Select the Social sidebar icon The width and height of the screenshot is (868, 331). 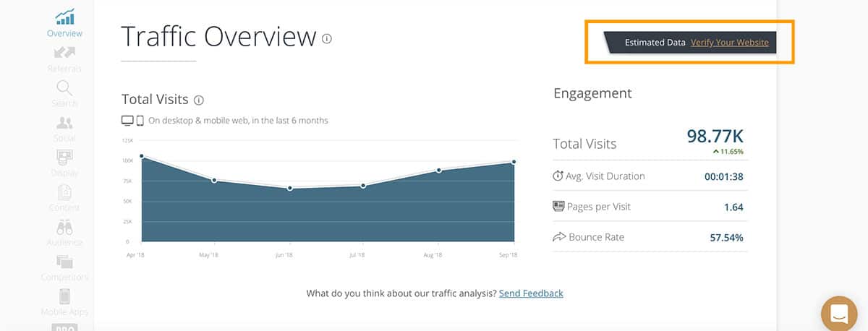[x=64, y=128]
